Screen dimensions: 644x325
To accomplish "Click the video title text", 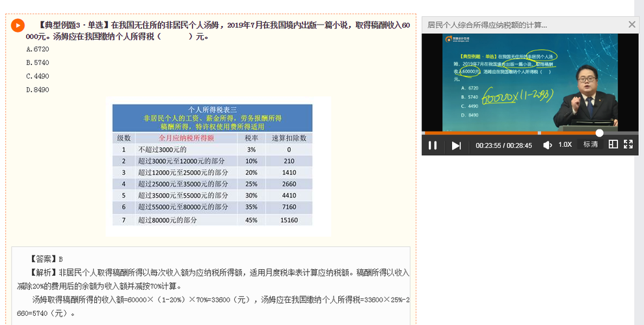I will pyautogui.click(x=487, y=25).
